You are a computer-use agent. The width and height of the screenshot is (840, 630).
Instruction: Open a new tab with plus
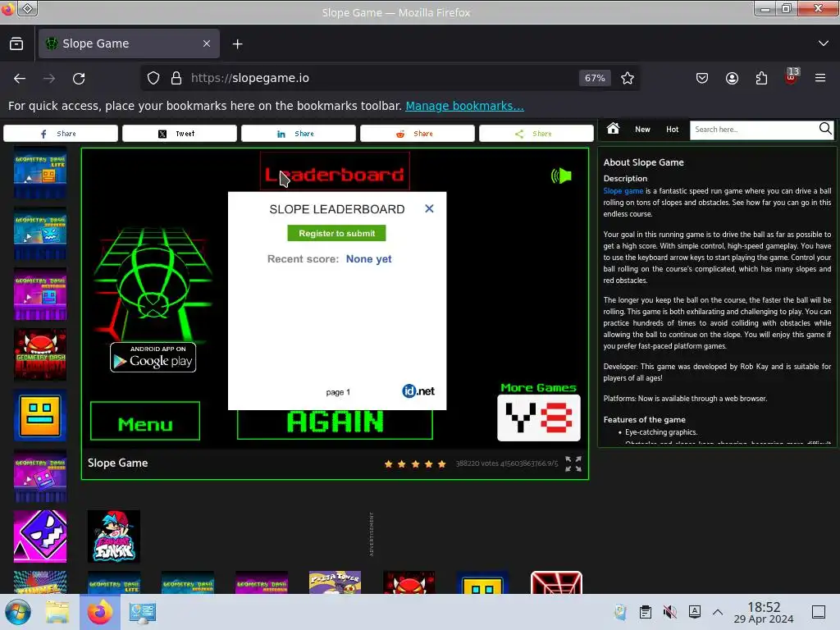237,44
